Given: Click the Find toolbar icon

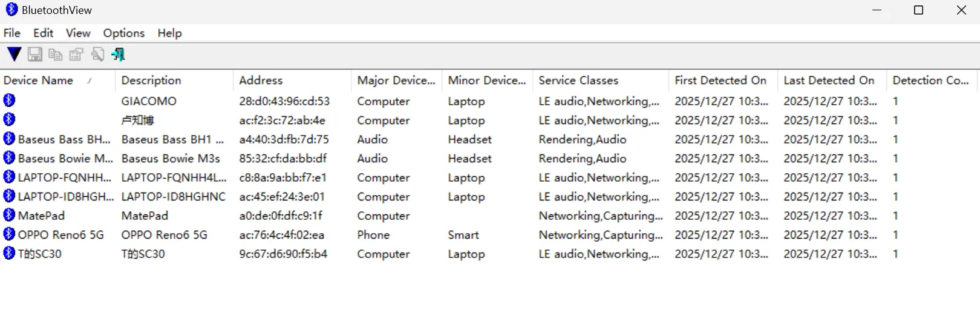Looking at the screenshot, I should click(97, 55).
